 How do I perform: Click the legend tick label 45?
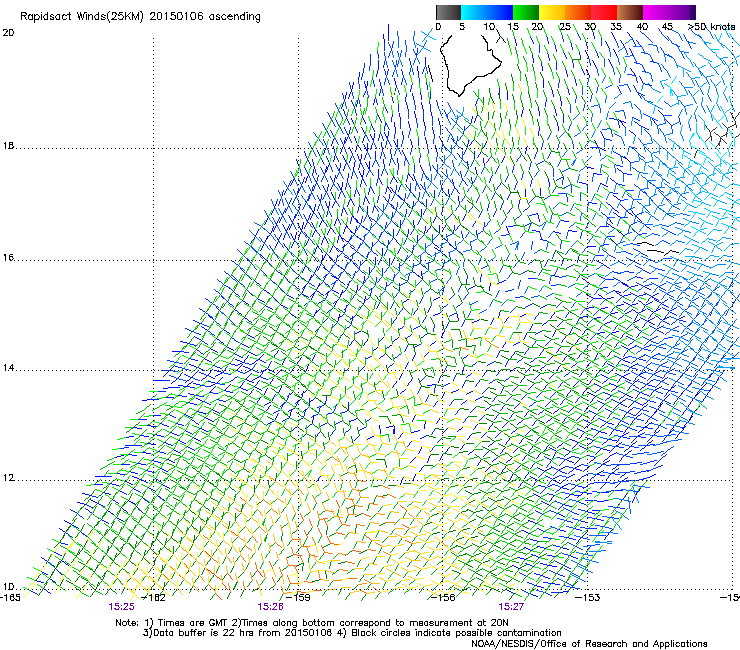tap(667, 27)
